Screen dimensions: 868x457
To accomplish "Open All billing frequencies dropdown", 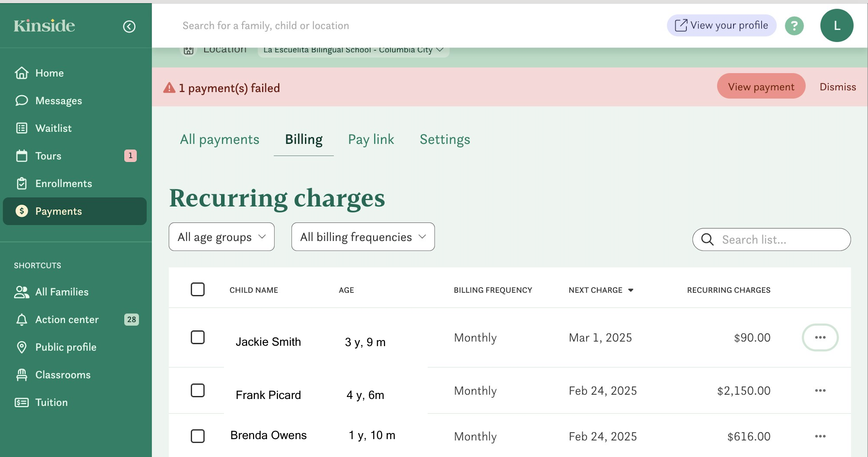I will coord(363,237).
